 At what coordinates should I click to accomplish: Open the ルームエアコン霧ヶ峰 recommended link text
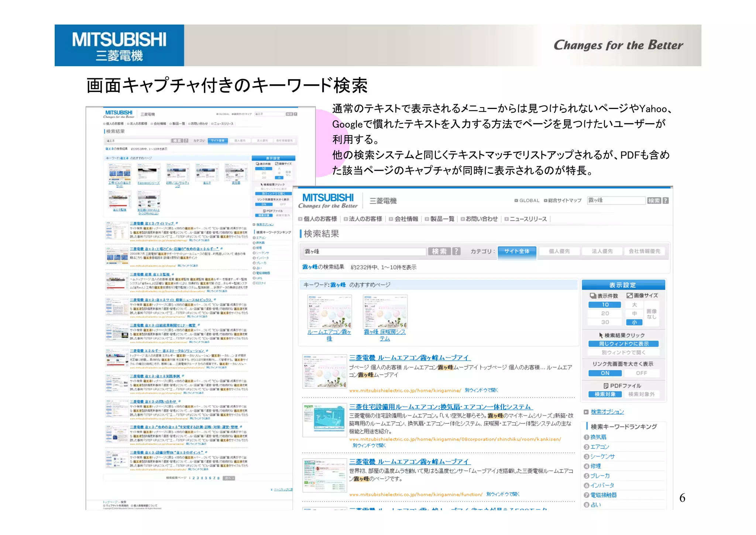coord(329,335)
